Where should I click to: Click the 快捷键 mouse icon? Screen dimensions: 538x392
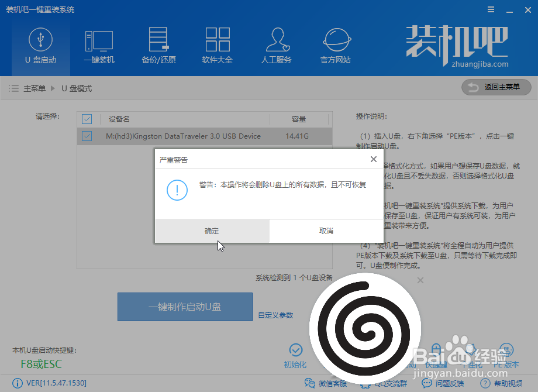pos(436,350)
